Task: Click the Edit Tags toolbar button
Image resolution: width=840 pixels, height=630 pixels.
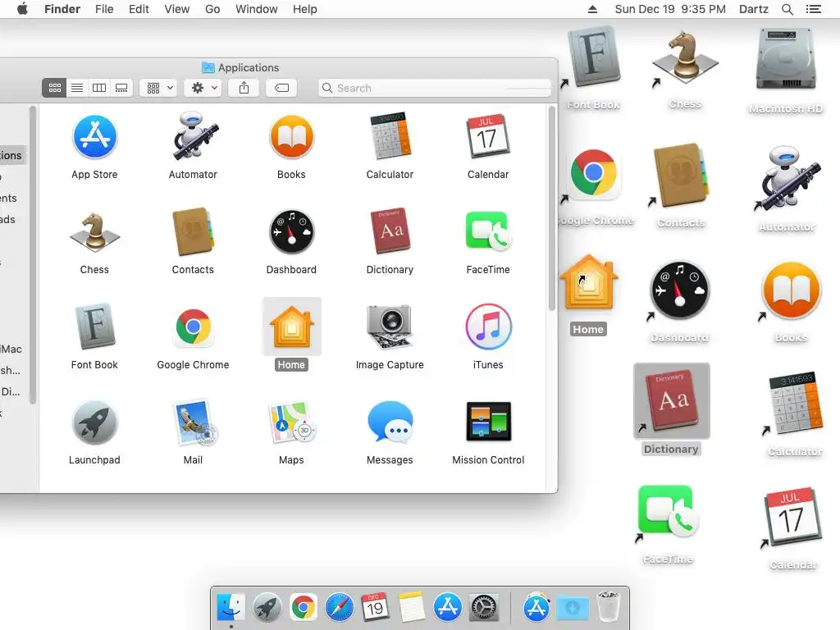Action: 282,88
